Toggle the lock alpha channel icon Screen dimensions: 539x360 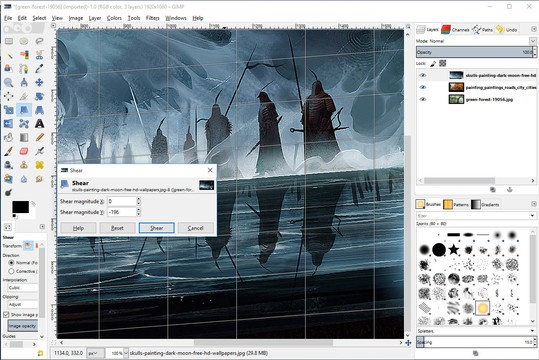click(x=443, y=63)
